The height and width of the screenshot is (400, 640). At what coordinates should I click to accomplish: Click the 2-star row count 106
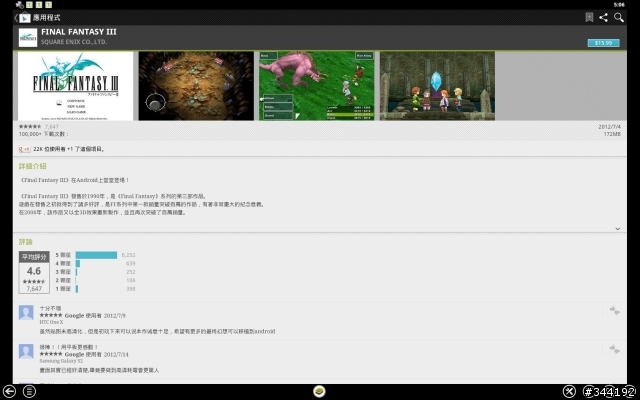coord(131,280)
